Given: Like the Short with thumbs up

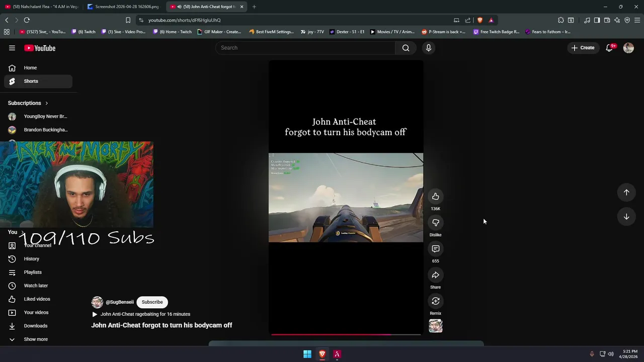Looking at the screenshot, I should [x=436, y=197].
